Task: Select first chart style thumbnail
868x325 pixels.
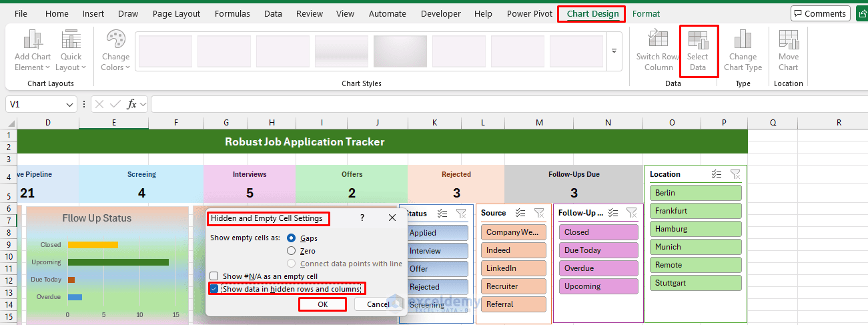Action: tap(165, 51)
